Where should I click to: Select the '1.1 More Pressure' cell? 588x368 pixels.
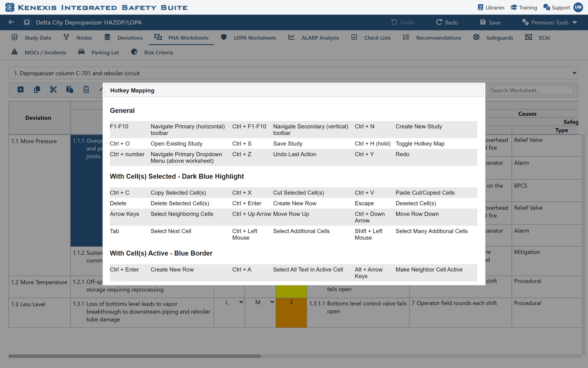[40, 205]
